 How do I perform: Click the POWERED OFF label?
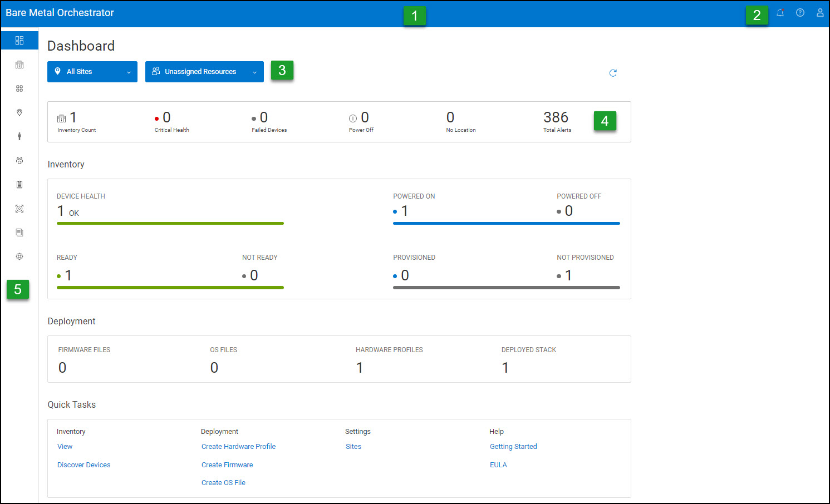tap(579, 196)
